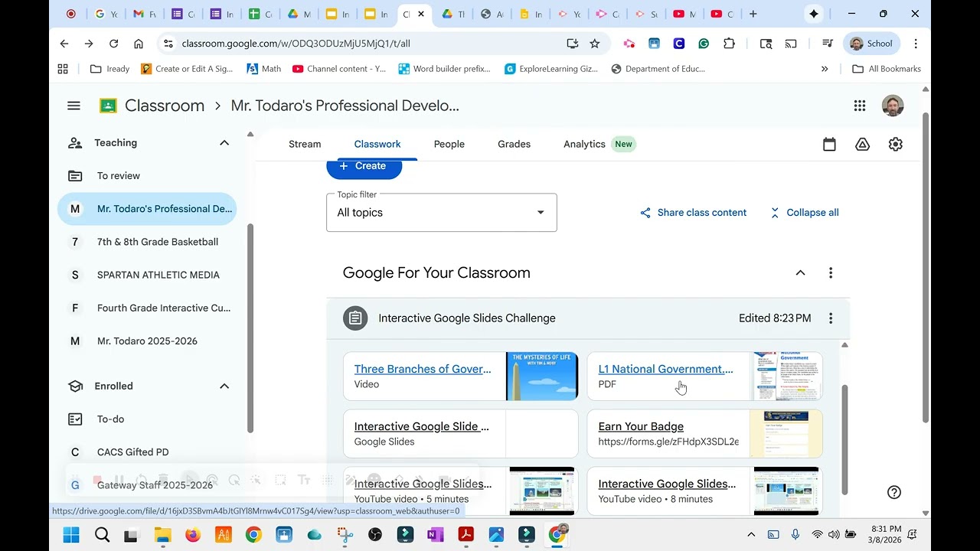Click the To review sidebar icon

[75, 176]
